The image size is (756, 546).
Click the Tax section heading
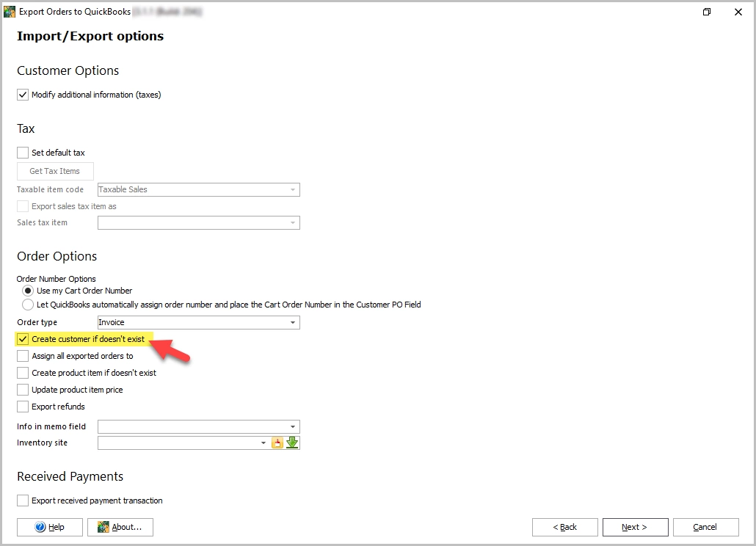[x=26, y=128]
